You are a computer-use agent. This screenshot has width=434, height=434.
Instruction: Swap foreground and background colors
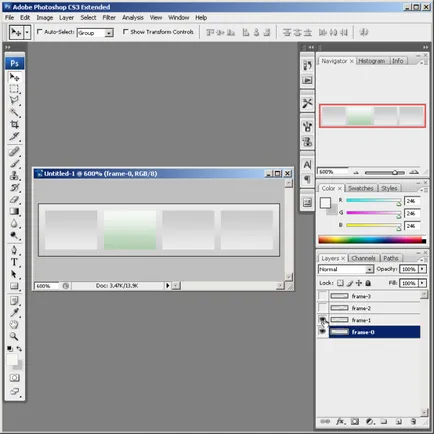click(x=19, y=349)
